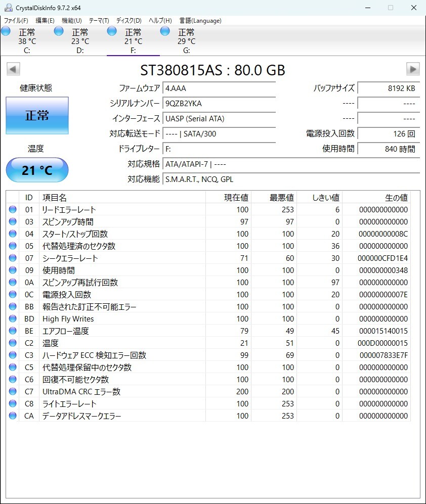Click the ファームウェア field 4.AAA
Image resolution: width=426 pixels, height=504 pixels.
[x=219, y=88]
